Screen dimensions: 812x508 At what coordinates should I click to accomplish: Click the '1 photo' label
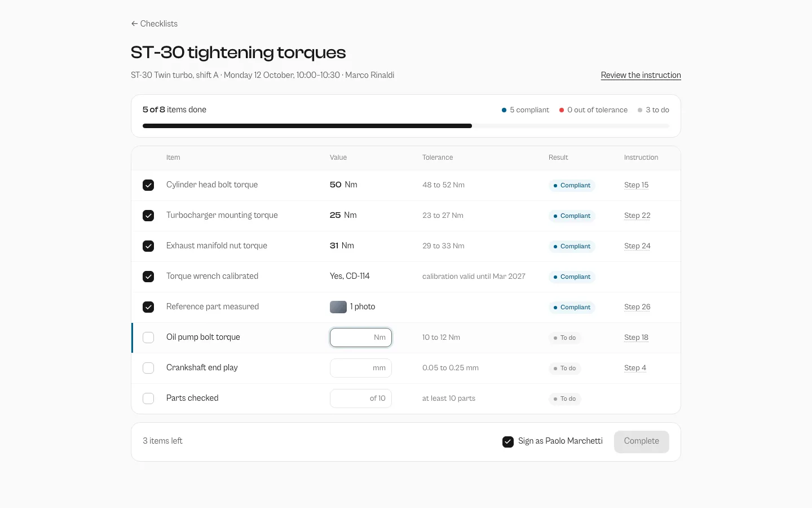click(x=363, y=306)
